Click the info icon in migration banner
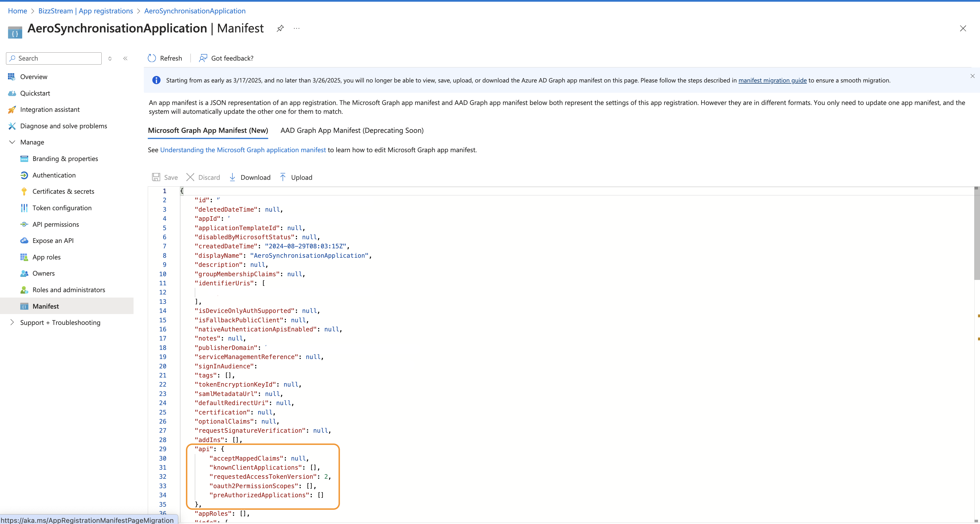Viewport: 980px width, 524px height. tap(156, 80)
